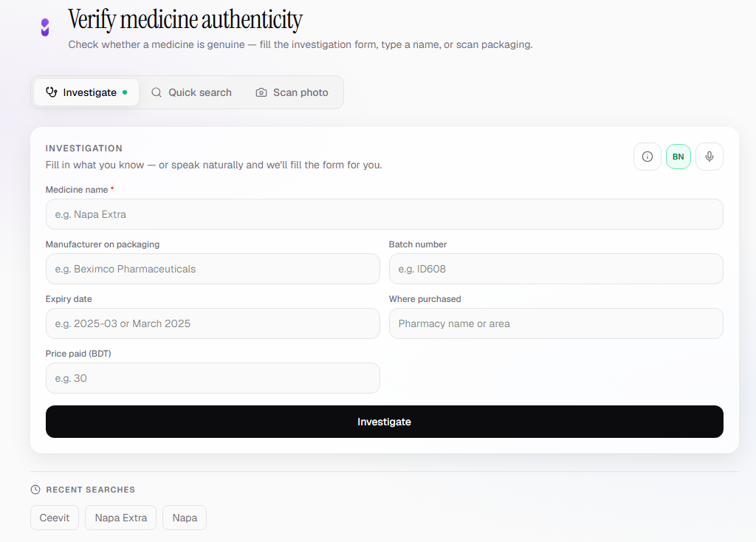756x542 pixels.
Task: Open the info icon button
Action: [647, 157]
